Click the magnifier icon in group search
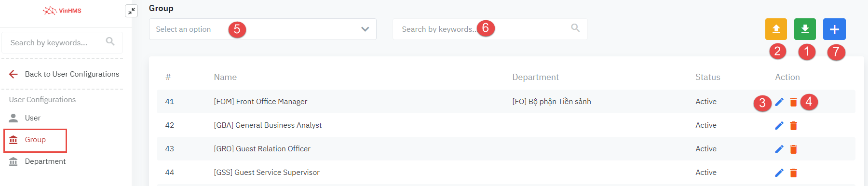The width and height of the screenshot is (868, 186). (575, 28)
